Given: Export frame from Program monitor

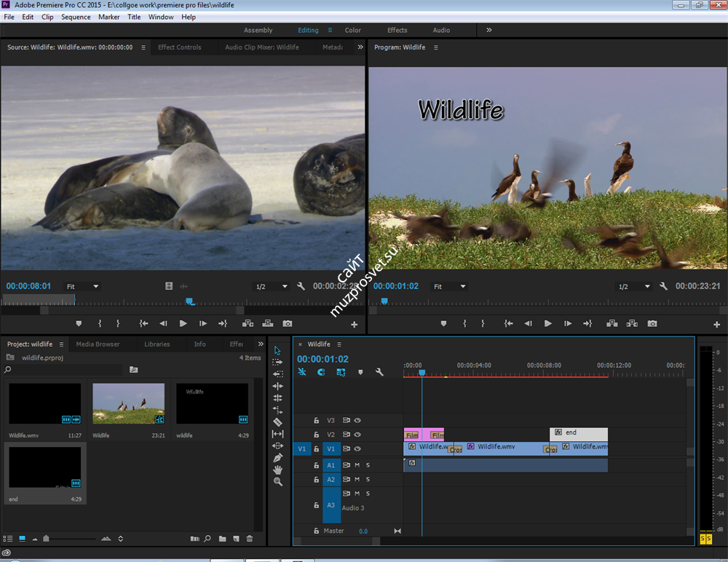Looking at the screenshot, I should pyautogui.click(x=652, y=323).
